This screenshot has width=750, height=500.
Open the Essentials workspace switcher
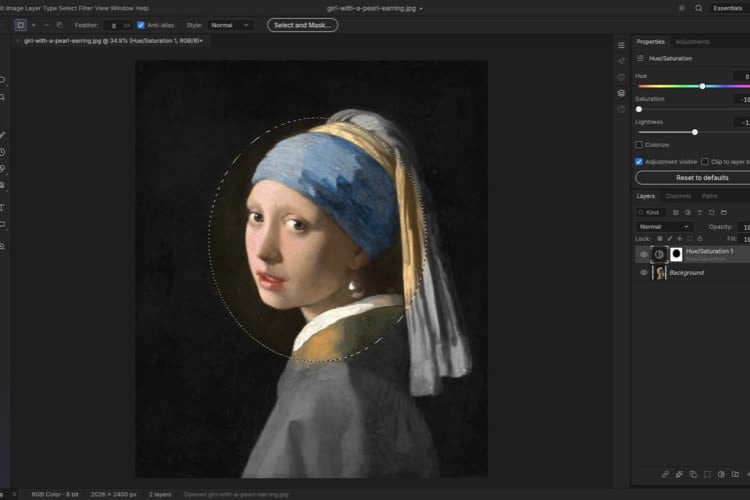728,8
